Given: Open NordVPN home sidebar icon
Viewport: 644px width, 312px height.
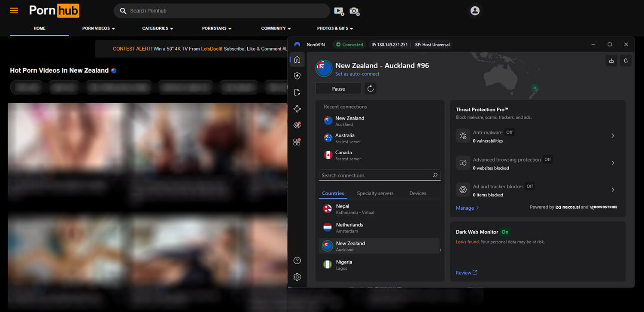Looking at the screenshot, I should [297, 59].
